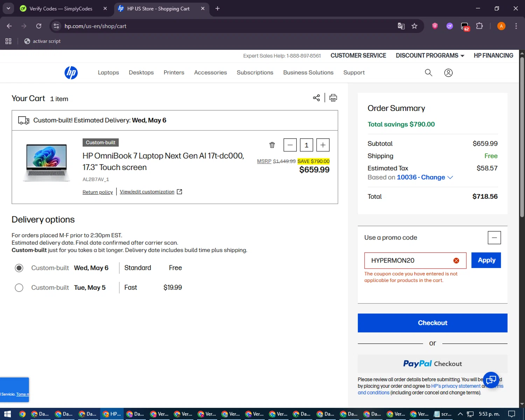
Task: Print the cart with printer icon
Action: click(x=333, y=98)
